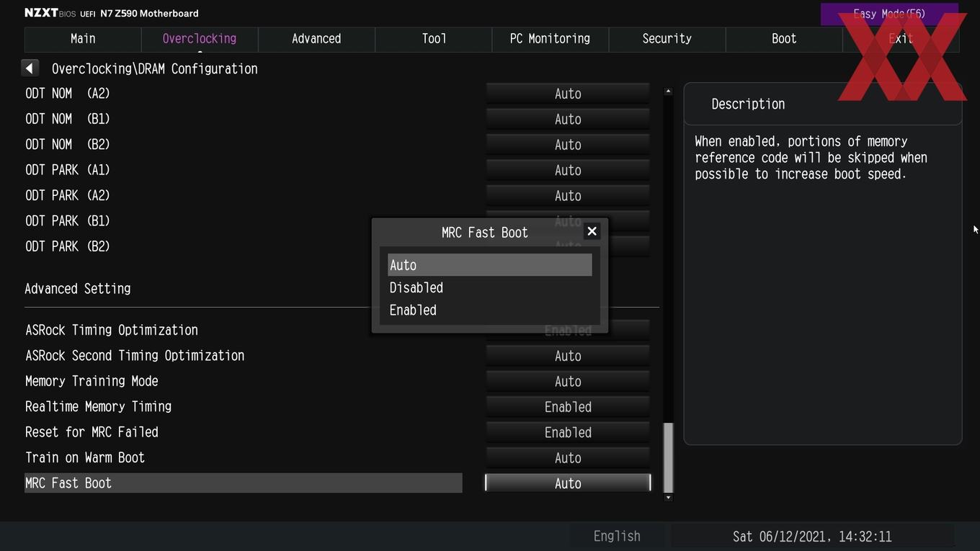This screenshot has height=551, width=980.
Task: Choose Disabled in MRC Fast Boot popup
Action: click(x=489, y=287)
